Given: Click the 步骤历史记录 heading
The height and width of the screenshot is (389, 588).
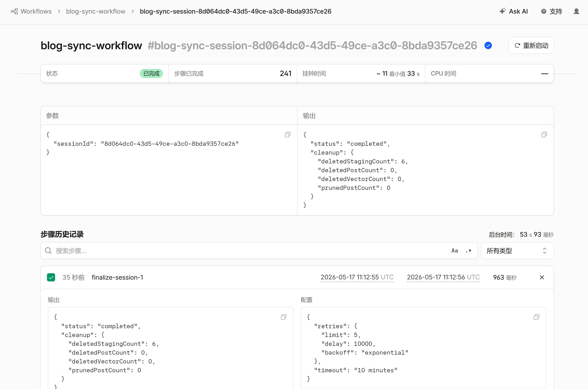Looking at the screenshot, I should [x=62, y=234].
